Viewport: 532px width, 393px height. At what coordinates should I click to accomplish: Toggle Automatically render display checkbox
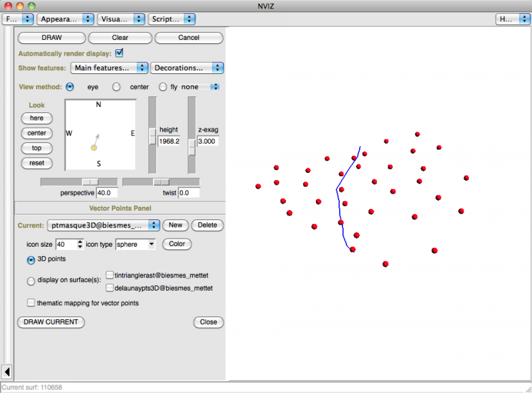pyautogui.click(x=120, y=53)
